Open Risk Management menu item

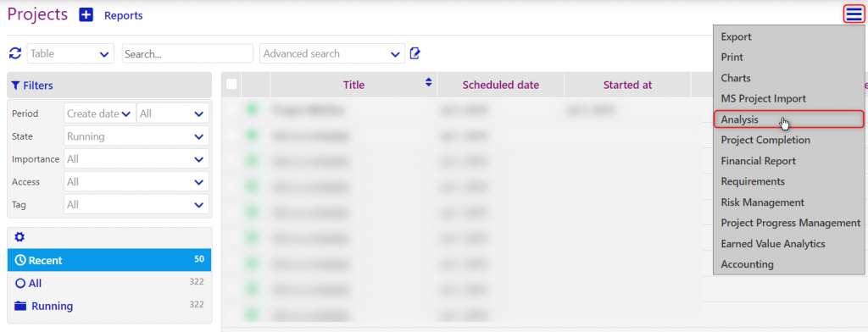coord(788,202)
